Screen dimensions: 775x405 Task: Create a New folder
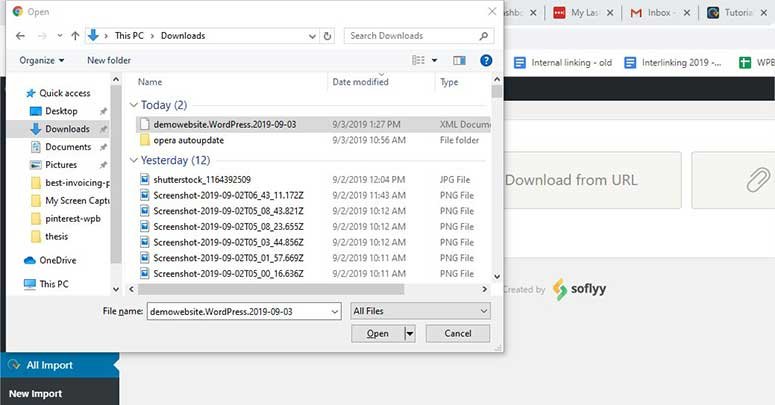[x=109, y=60]
